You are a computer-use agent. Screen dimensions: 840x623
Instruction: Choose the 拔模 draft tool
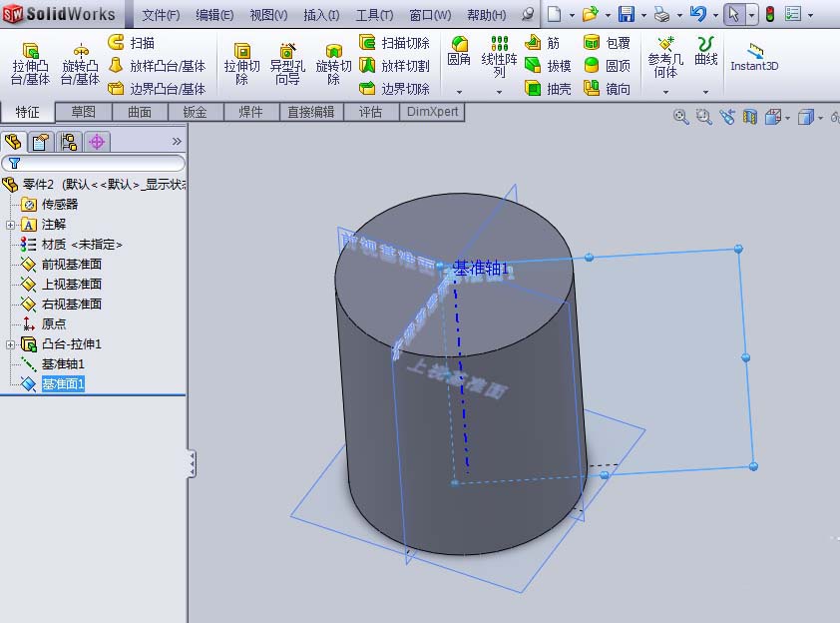click(x=548, y=66)
